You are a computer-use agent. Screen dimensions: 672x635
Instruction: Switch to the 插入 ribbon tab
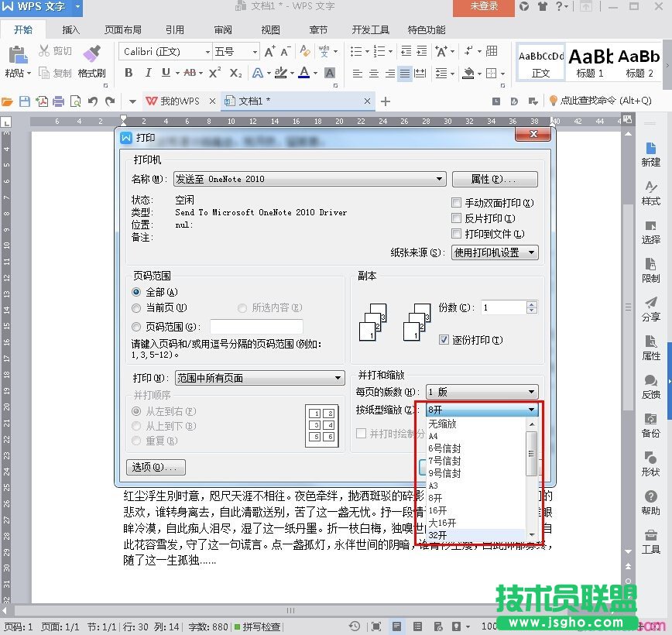[70, 30]
